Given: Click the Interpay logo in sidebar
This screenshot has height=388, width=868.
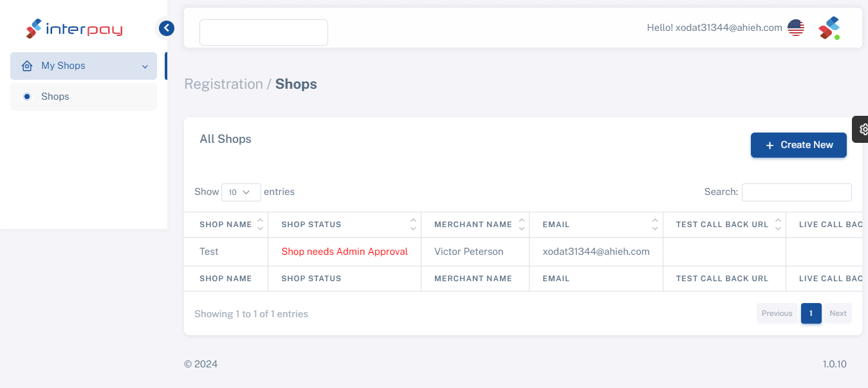Looking at the screenshot, I should tap(74, 29).
